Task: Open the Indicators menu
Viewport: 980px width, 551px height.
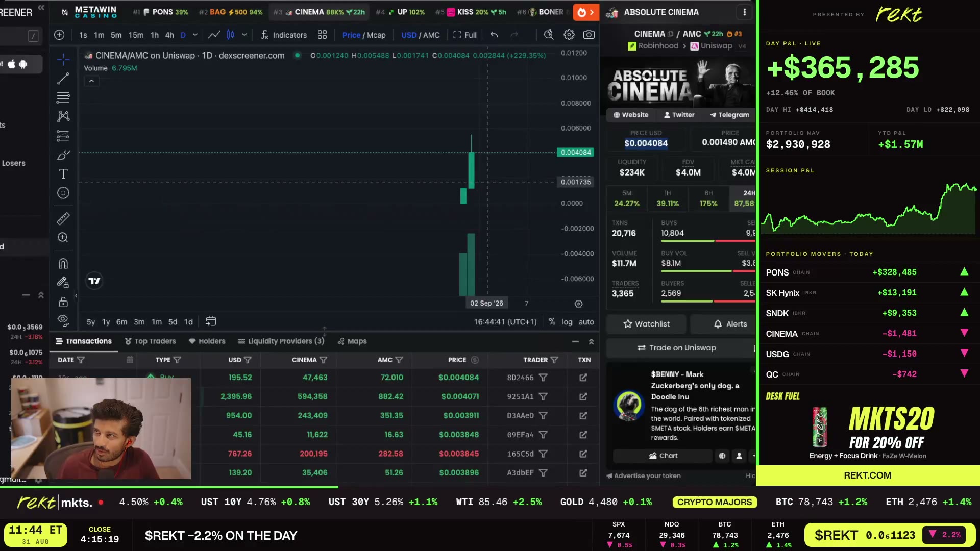Action: click(x=283, y=35)
